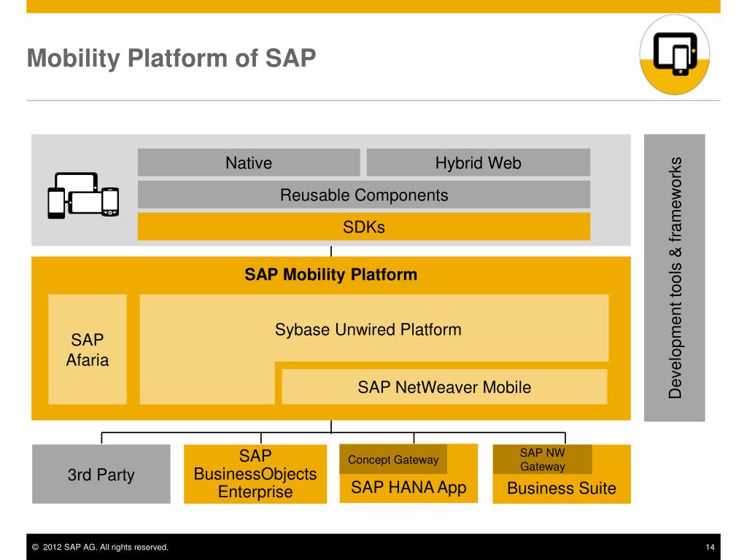Select the SAP Afaria block
This screenshot has width=747, height=560.
tap(88, 349)
